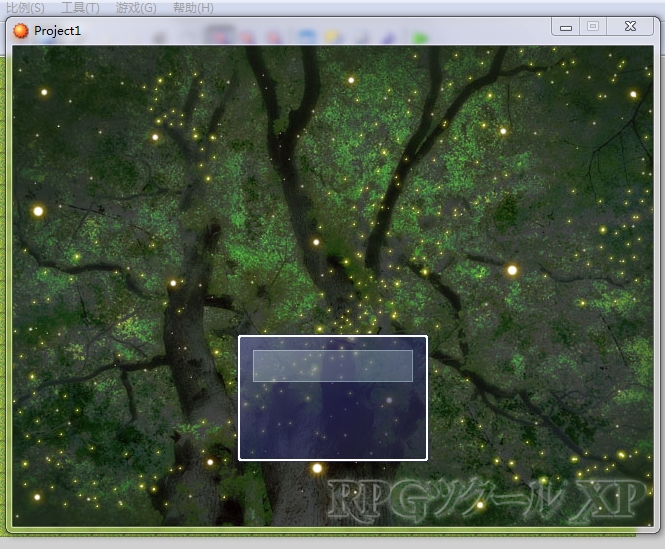Click the blurred blue toolbar icon behind title bar

(306, 37)
